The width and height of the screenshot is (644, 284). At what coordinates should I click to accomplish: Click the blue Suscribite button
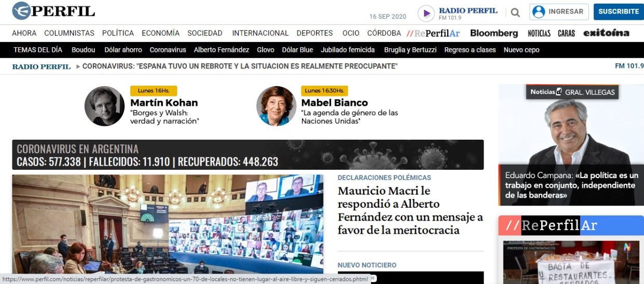click(618, 11)
